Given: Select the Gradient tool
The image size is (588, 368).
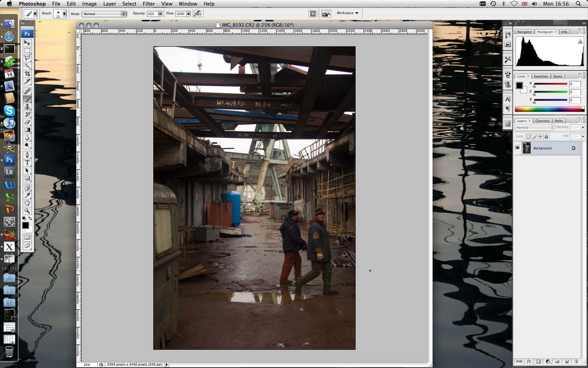Looking at the screenshot, I should [x=27, y=130].
